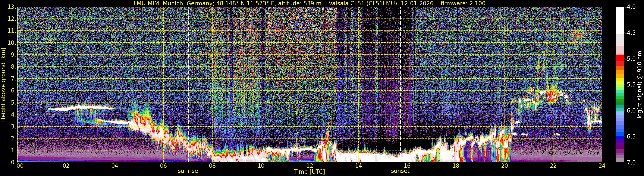Click time-axis tick label "00"
The height and width of the screenshot is (176, 644).
pyautogui.click(x=20, y=166)
